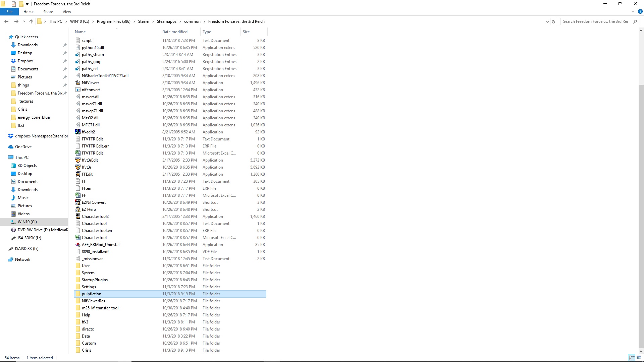644x362 pixels.
Task: Open the NifViewer application icon
Action: click(78, 83)
